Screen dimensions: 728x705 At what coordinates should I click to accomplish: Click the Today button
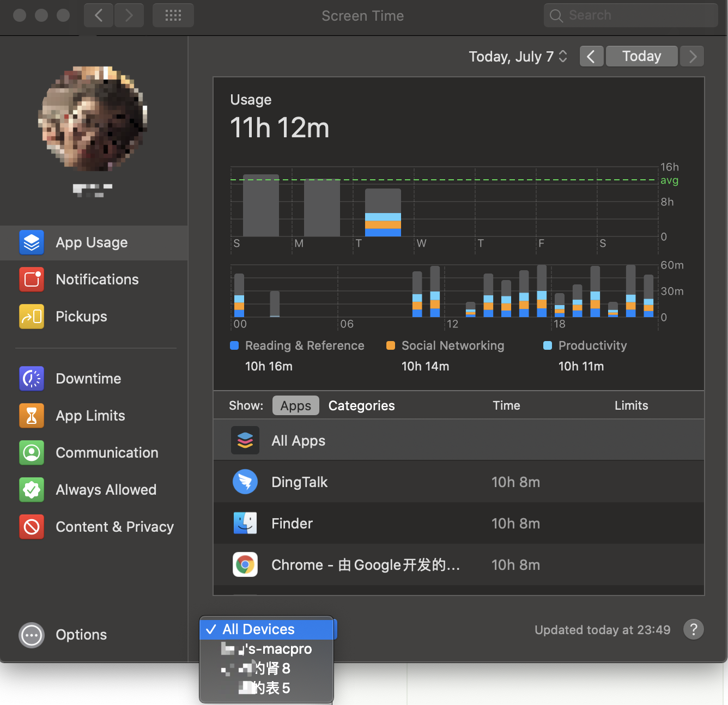(x=642, y=56)
